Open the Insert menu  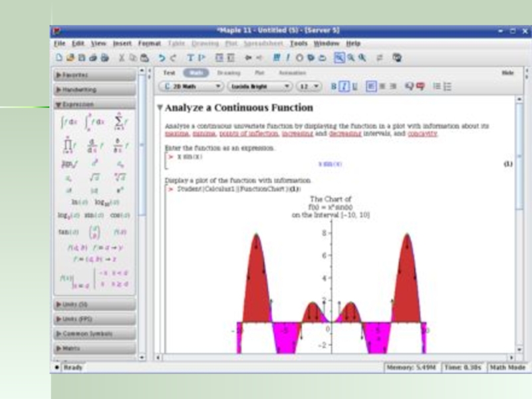pos(122,43)
